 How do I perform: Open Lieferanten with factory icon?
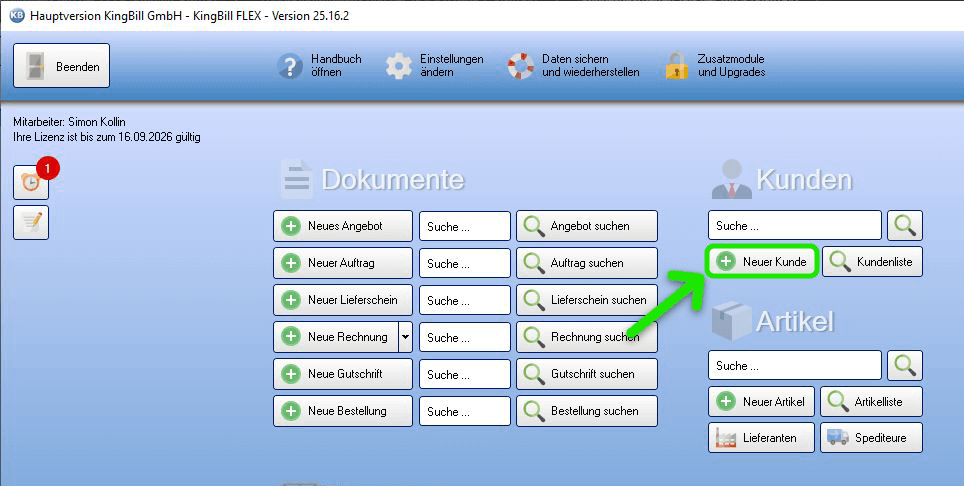761,437
